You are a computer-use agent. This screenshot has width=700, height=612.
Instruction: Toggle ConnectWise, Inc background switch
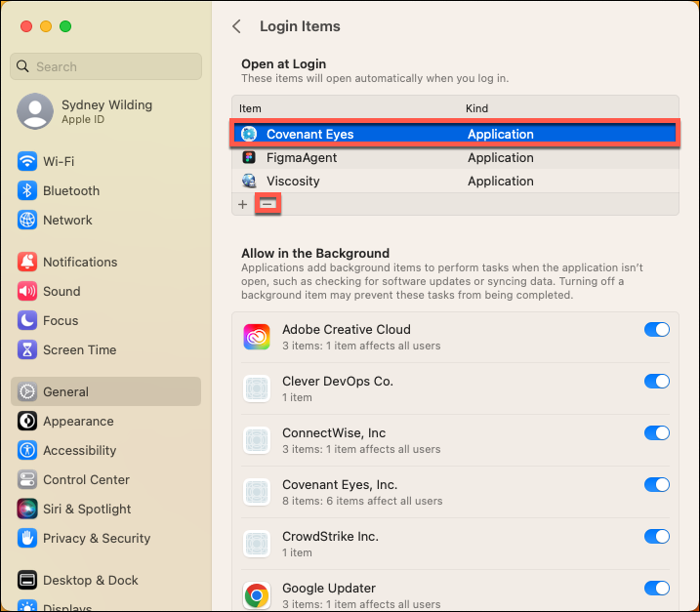656,433
